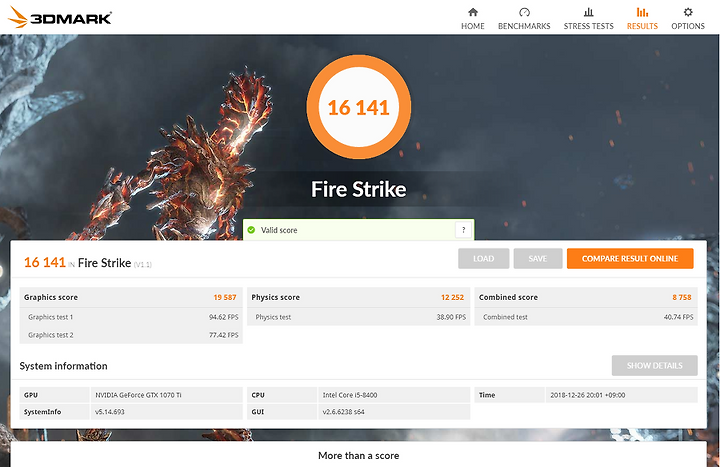
Task: Click the More than a score heading
Action: 359,456
